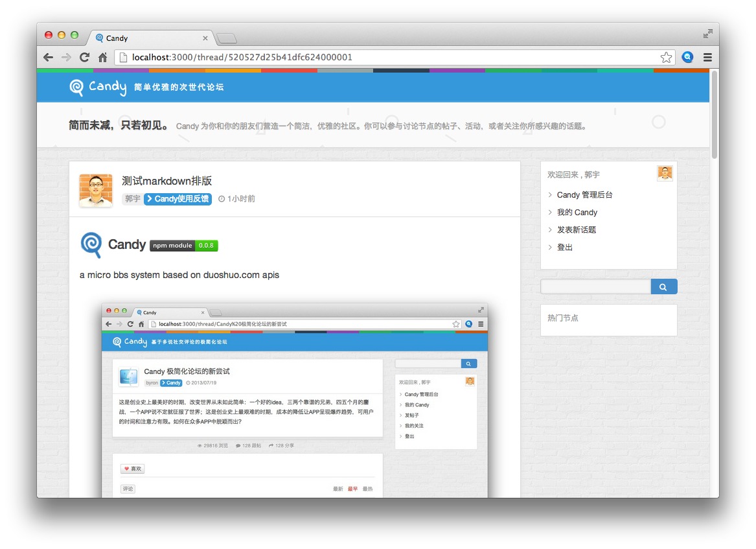
Task: Click the slogan 简而未减，只若初见。
Action: point(119,126)
